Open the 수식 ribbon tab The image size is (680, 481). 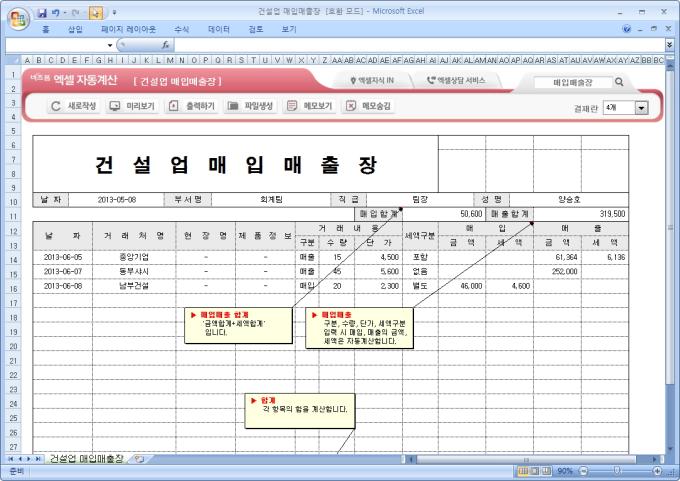pyautogui.click(x=181, y=29)
